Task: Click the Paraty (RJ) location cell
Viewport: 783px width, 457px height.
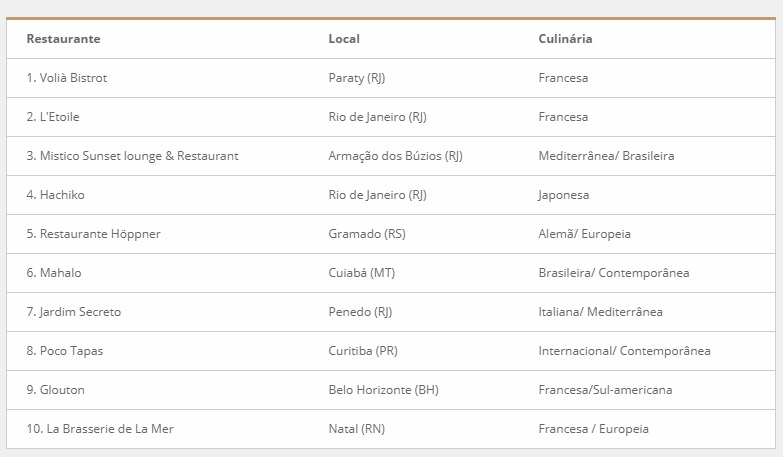Action: [x=356, y=78]
